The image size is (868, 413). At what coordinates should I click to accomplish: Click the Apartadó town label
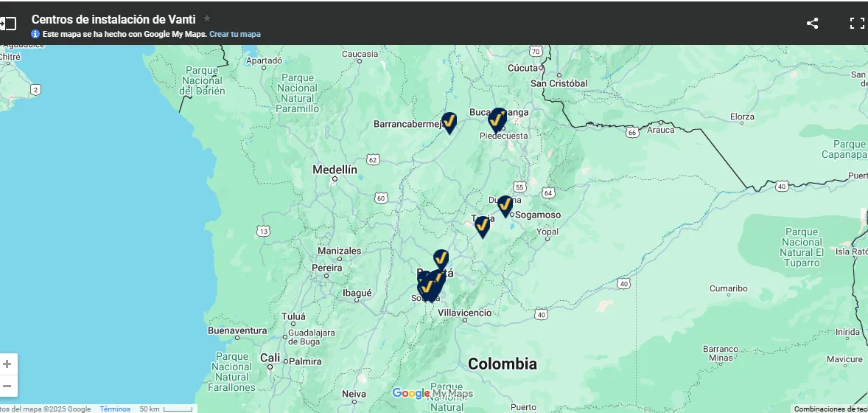click(x=264, y=60)
